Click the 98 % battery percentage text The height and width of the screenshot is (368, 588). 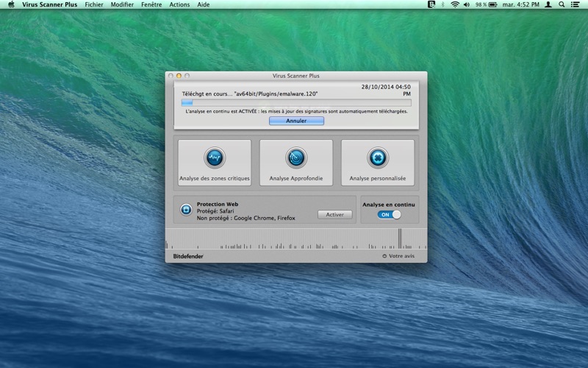click(481, 4)
